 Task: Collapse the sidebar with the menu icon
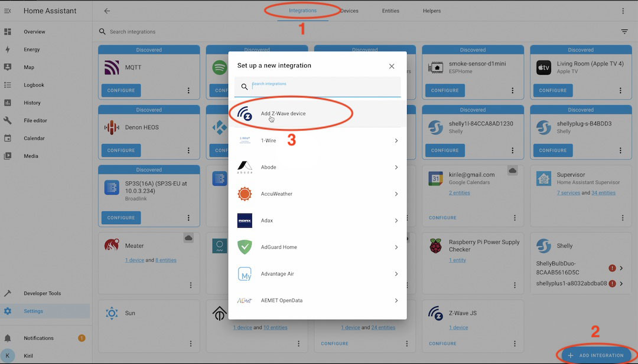coord(8,11)
